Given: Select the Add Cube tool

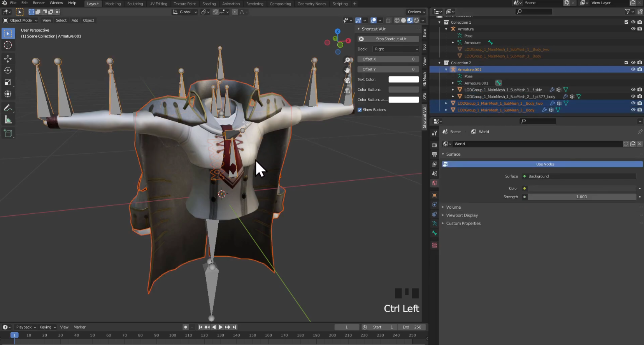Looking at the screenshot, I should pyautogui.click(x=8, y=134).
